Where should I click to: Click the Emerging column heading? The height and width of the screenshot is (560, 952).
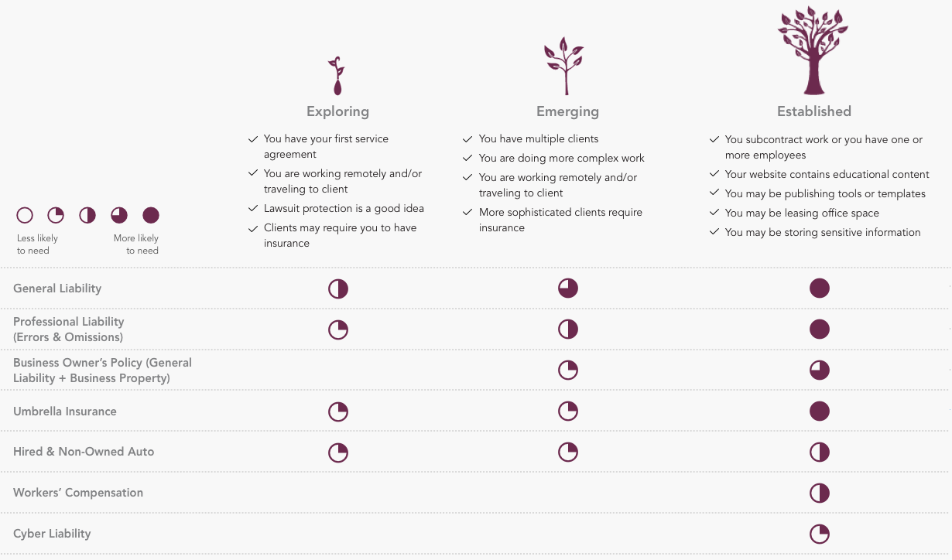567,111
